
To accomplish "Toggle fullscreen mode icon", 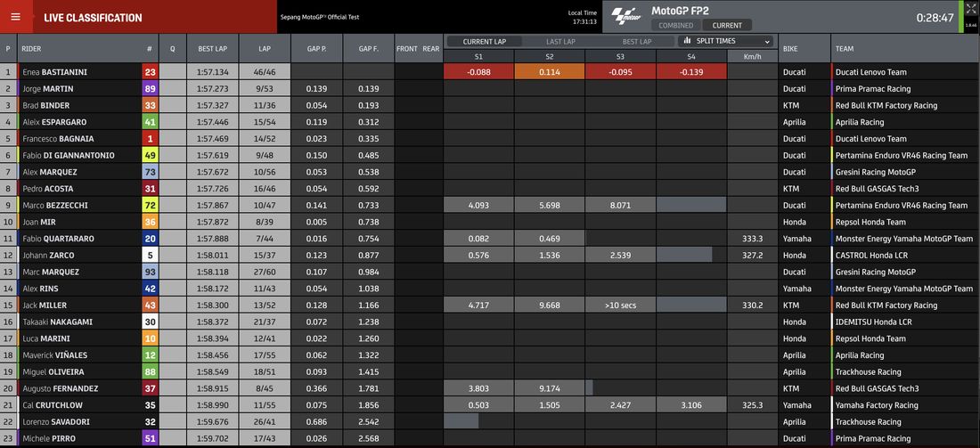I will [970, 11].
